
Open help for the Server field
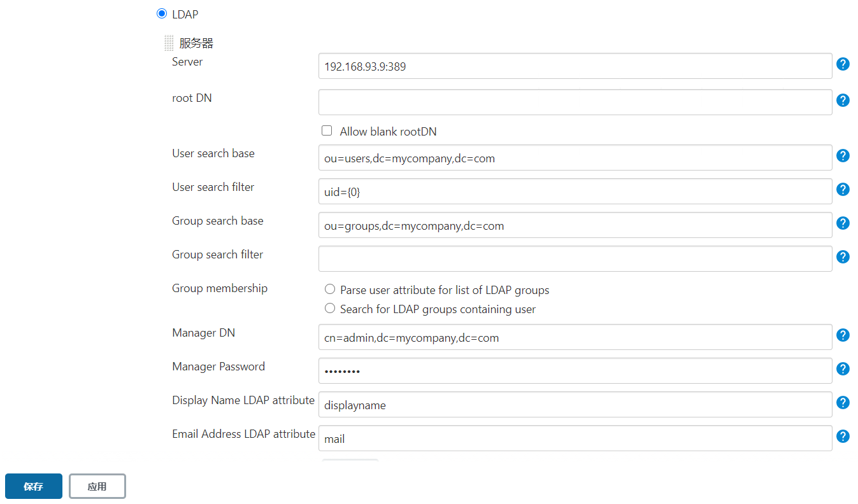coord(843,64)
